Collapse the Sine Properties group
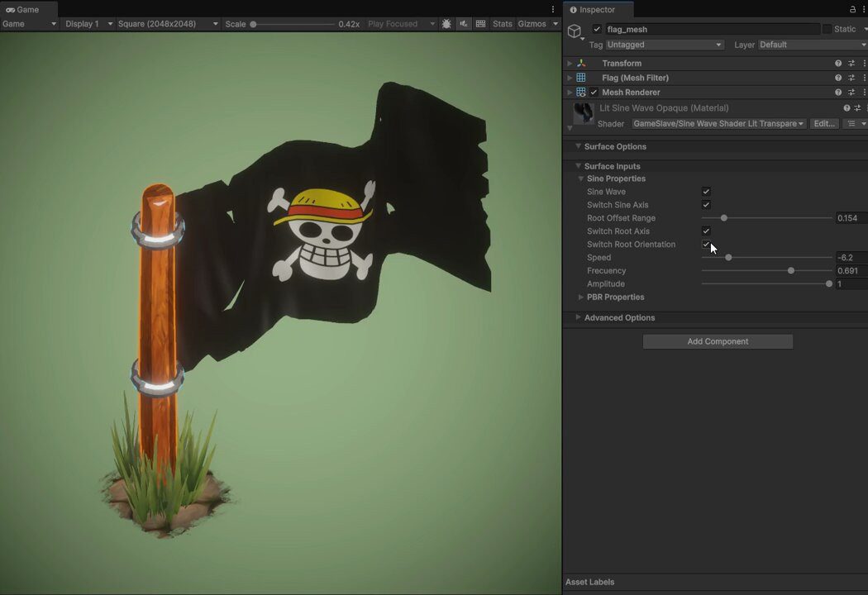The image size is (868, 595). (580, 178)
